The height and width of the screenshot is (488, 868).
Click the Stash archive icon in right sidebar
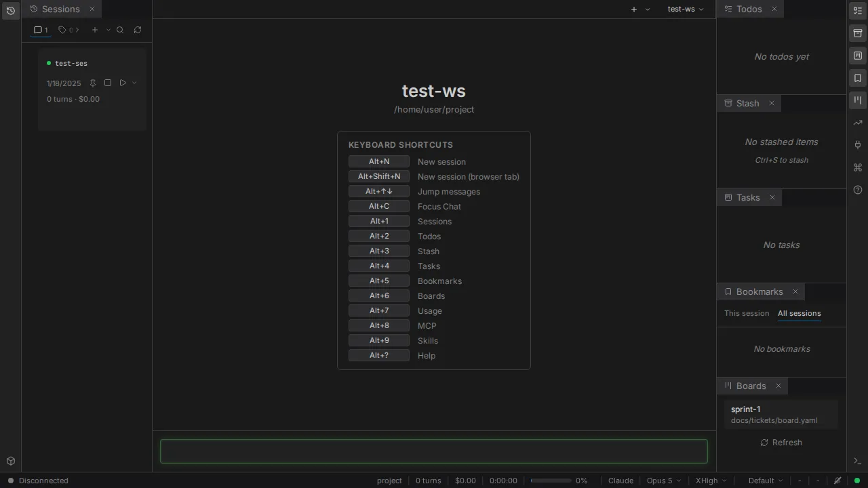(858, 33)
